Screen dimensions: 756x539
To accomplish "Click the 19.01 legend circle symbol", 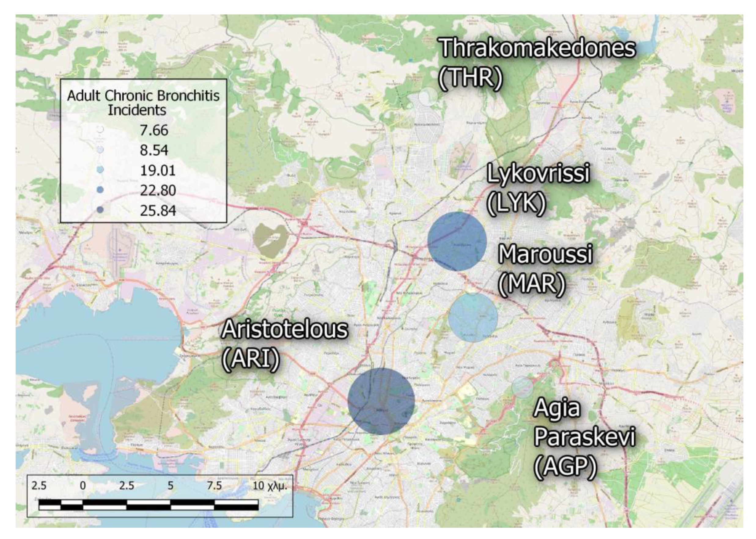I will (x=100, y=170).
